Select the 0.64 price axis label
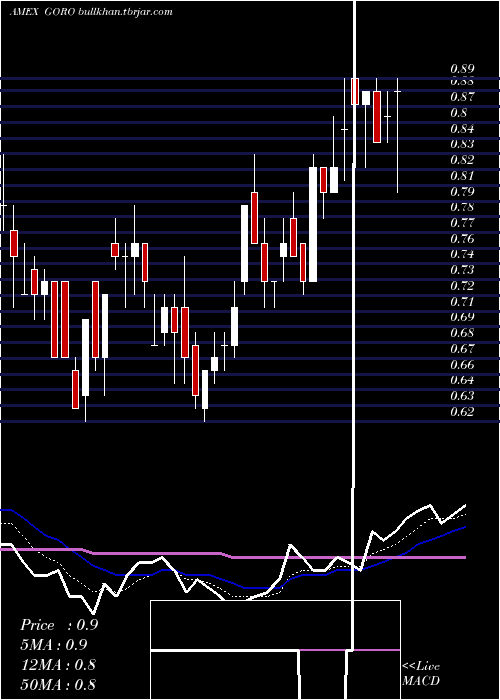This screenshot has width=500, height=700. point(462,380)
